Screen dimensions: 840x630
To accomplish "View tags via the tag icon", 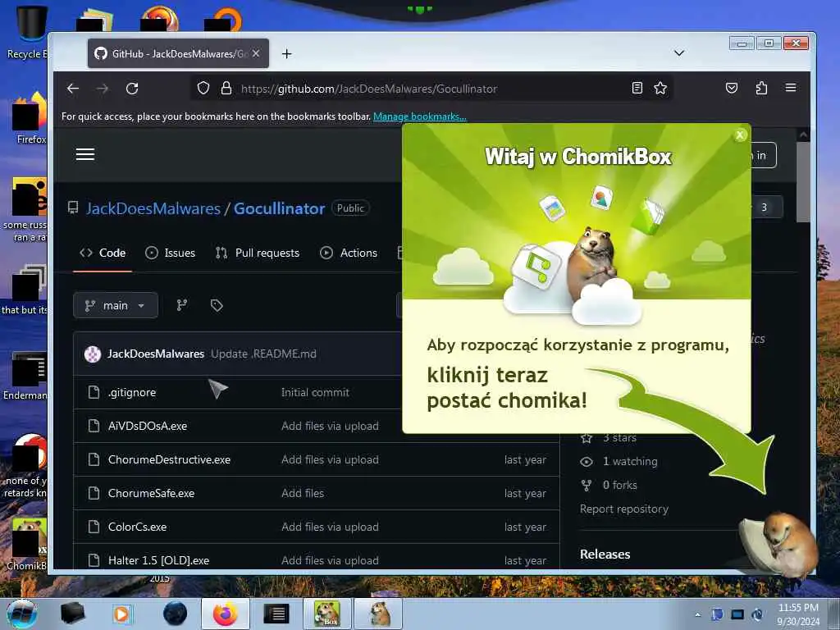I will 217,305.
